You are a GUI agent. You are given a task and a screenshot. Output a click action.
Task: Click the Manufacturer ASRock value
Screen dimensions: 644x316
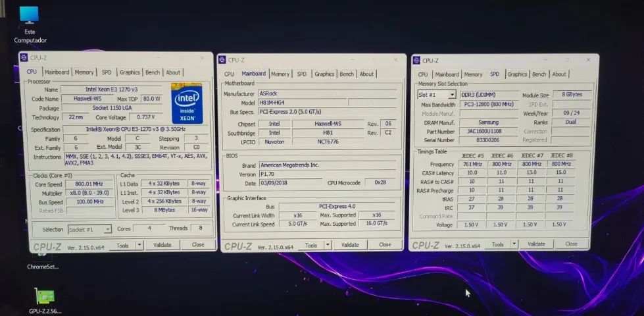click(x=327, y=93)
